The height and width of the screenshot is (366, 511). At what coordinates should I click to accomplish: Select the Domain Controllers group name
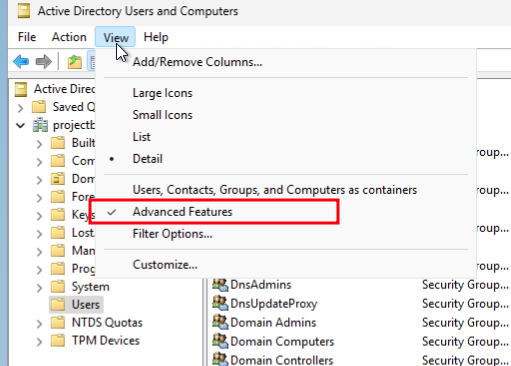pyautogui.click(x=281, y=360)
